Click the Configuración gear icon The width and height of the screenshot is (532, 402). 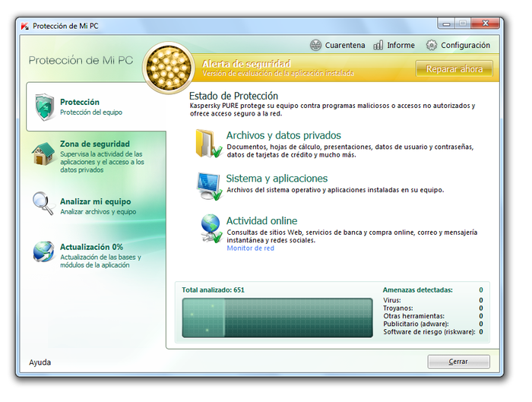pyautogui.click(x=431, y=45)
